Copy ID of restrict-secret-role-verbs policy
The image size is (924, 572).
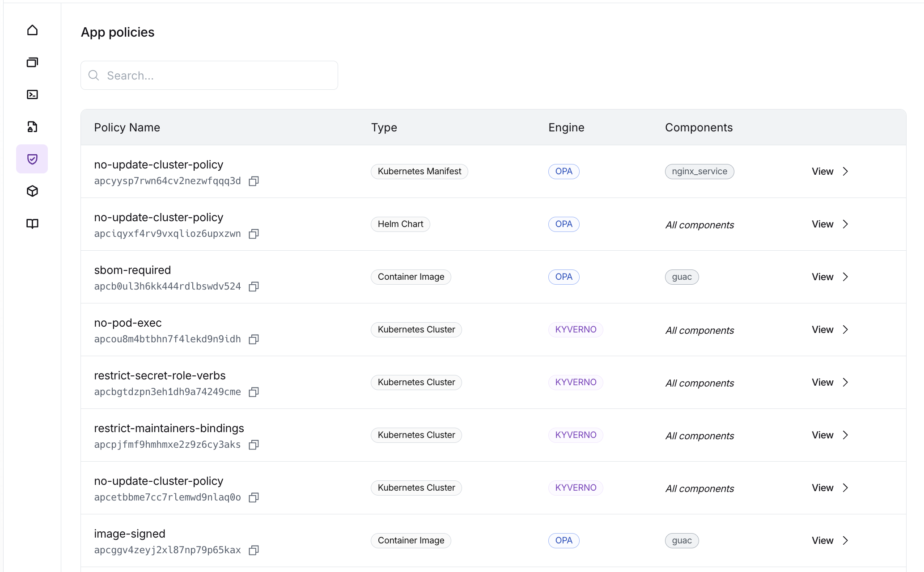(254, 392)
